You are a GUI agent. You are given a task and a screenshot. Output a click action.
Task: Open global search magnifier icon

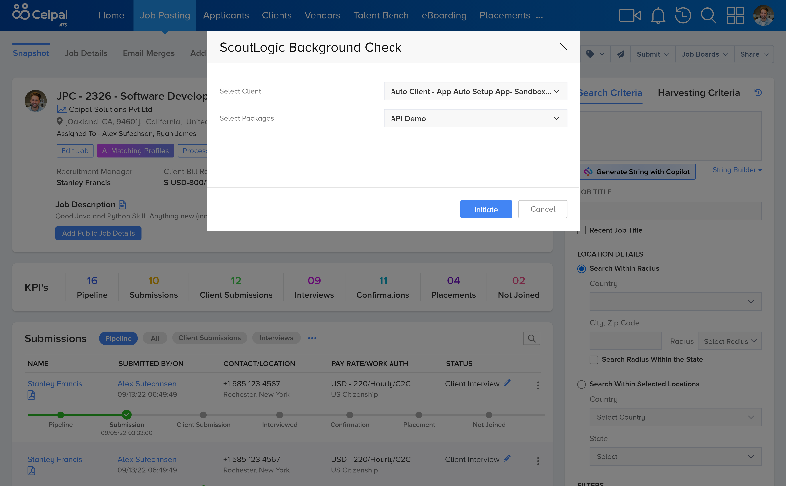(x=708, y=15)
